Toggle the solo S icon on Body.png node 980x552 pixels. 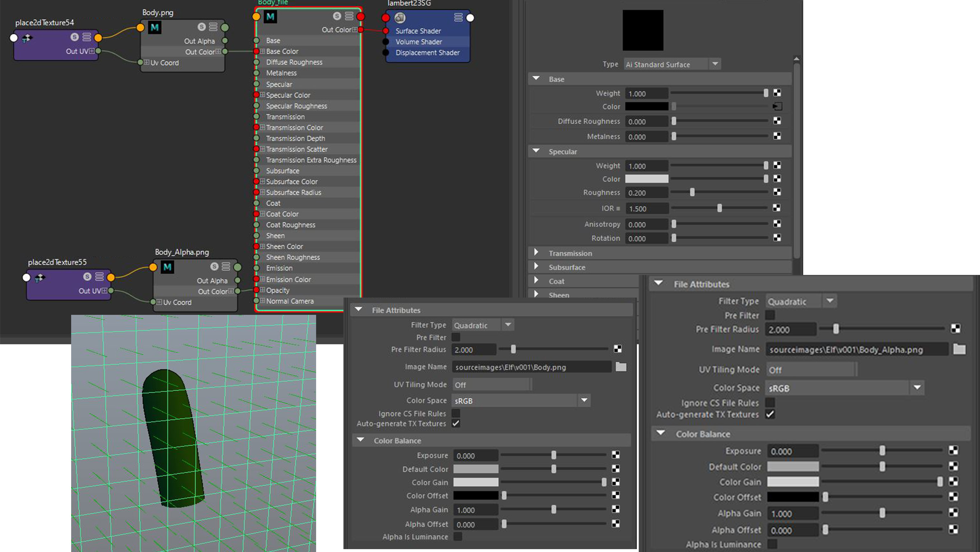(202, 27)
